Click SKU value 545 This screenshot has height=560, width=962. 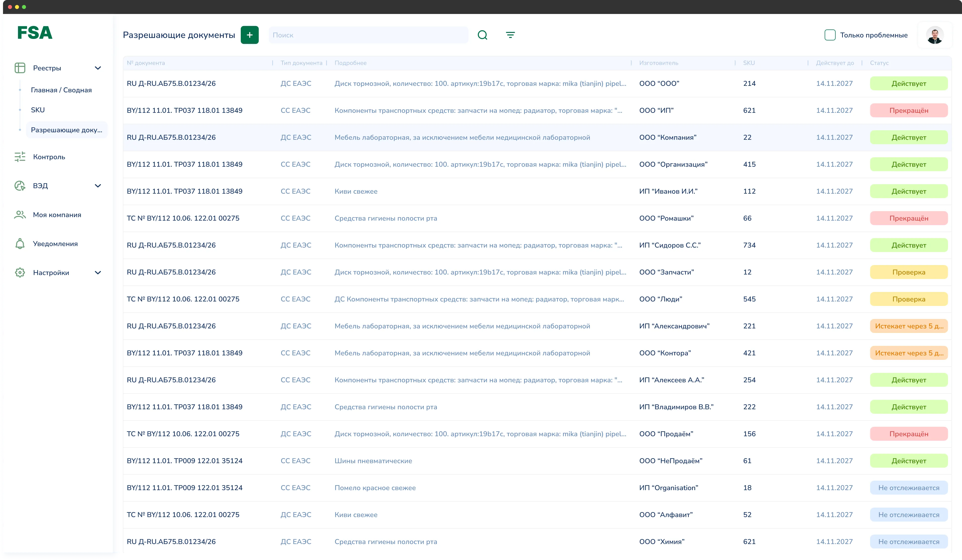[x=749, y=299]
